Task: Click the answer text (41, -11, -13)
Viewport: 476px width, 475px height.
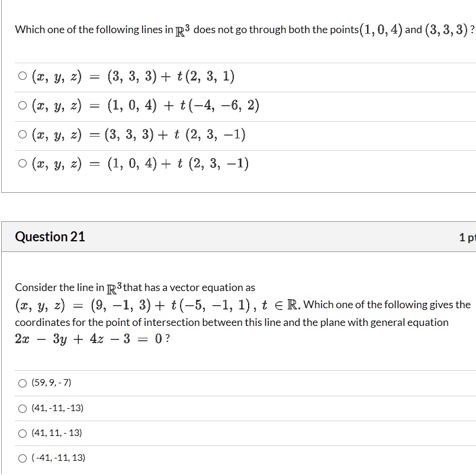Action: pyautogui.click(x=57, y=408)
